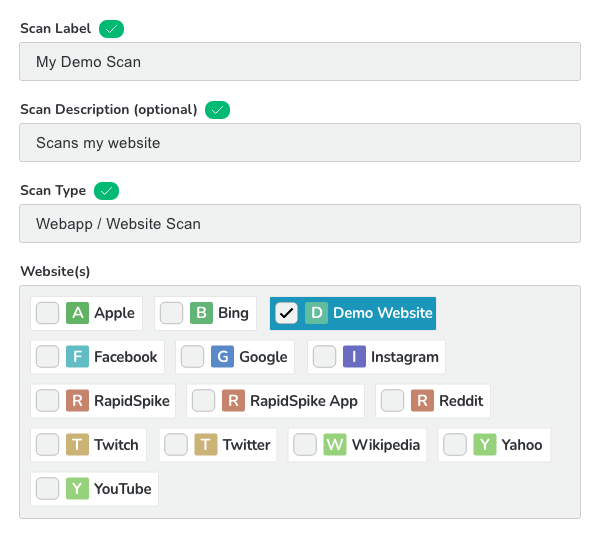The height and width of the screenshot is (535, 600).
Task: Click the teal F Facebook icon
Action: tap(77, 356)
